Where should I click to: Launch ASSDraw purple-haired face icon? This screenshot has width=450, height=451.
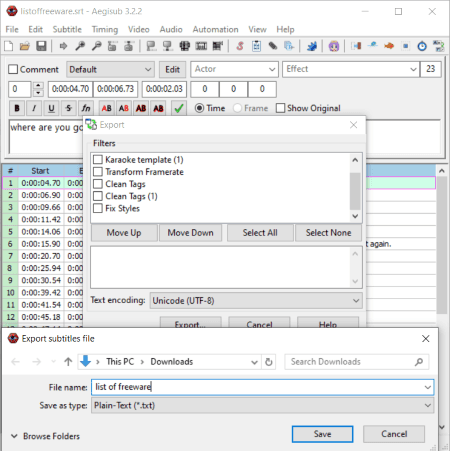click(x=334, y=46)
